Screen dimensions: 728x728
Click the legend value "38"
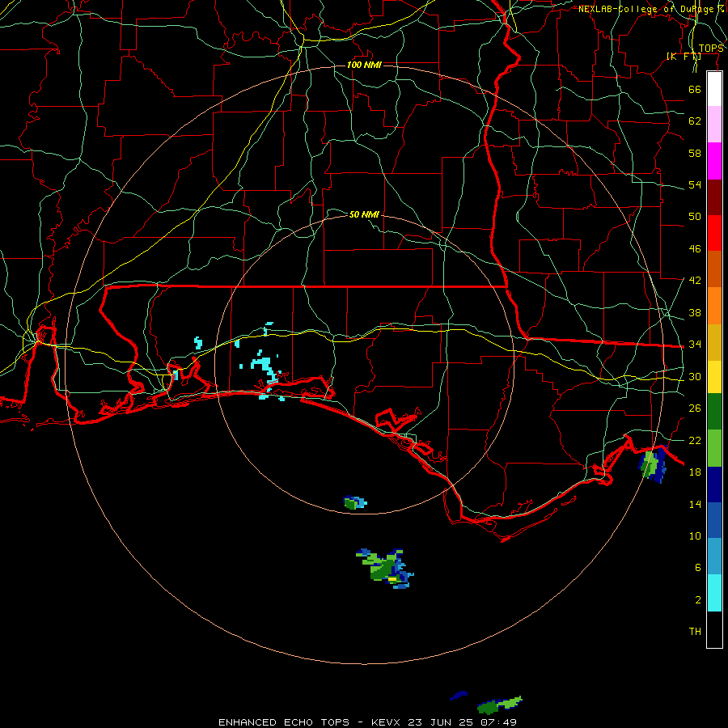(695, 313)
